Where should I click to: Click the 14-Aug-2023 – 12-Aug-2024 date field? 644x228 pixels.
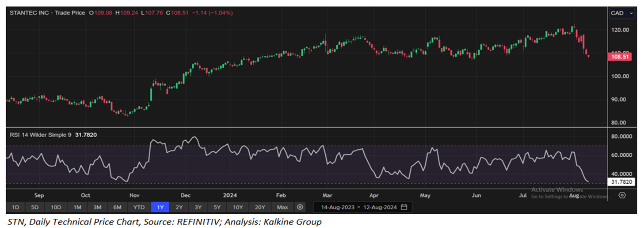click(x=363, y=207)
